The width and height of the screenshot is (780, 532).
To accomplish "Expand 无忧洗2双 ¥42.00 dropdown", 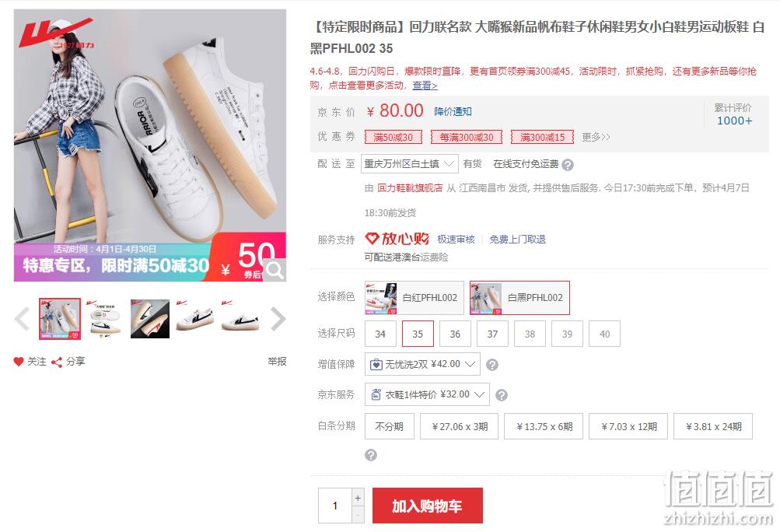I will click(x=422, y=364).
